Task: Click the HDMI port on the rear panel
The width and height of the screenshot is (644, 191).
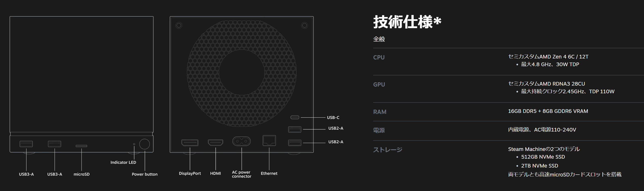Action: (215, 143)
